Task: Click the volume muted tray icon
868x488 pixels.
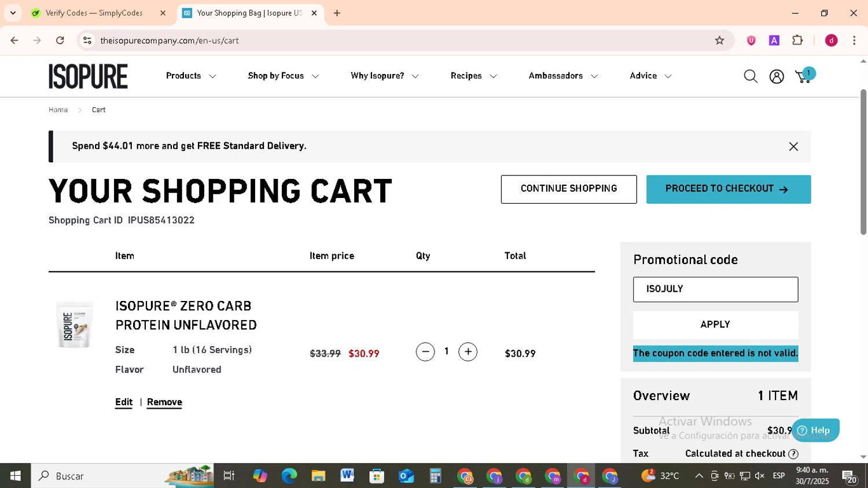Action: click(x=760, y=476)
